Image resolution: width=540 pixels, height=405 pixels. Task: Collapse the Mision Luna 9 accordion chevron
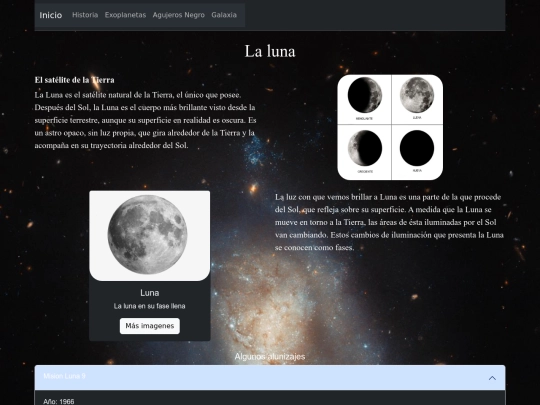tap(492, 378)
